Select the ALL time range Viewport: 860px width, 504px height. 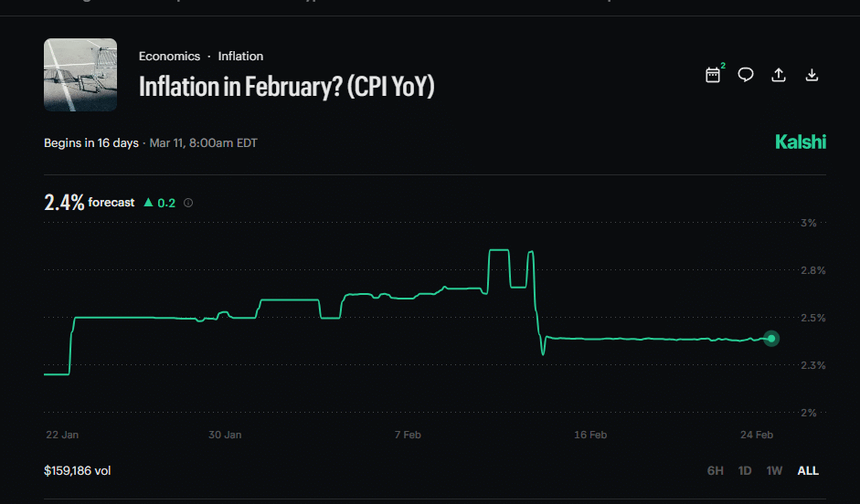(x=808, y=471)
